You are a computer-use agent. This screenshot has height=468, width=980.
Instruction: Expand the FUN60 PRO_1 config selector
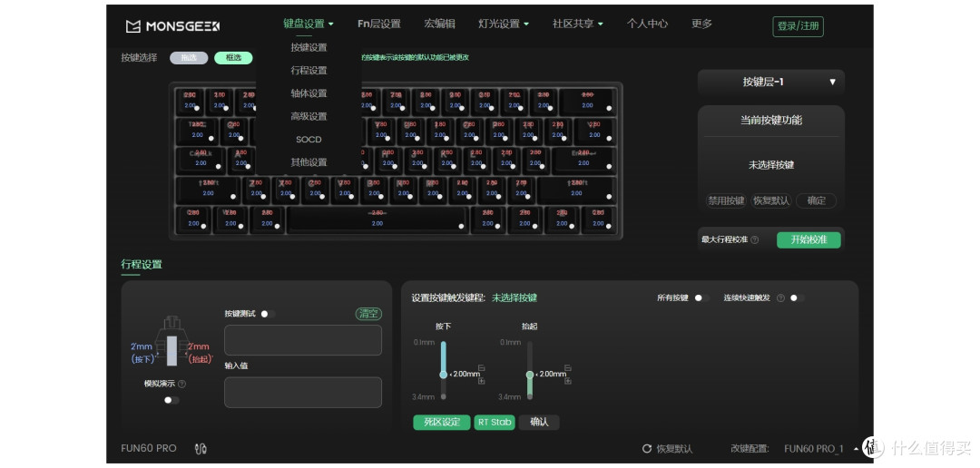pos(819,449)
